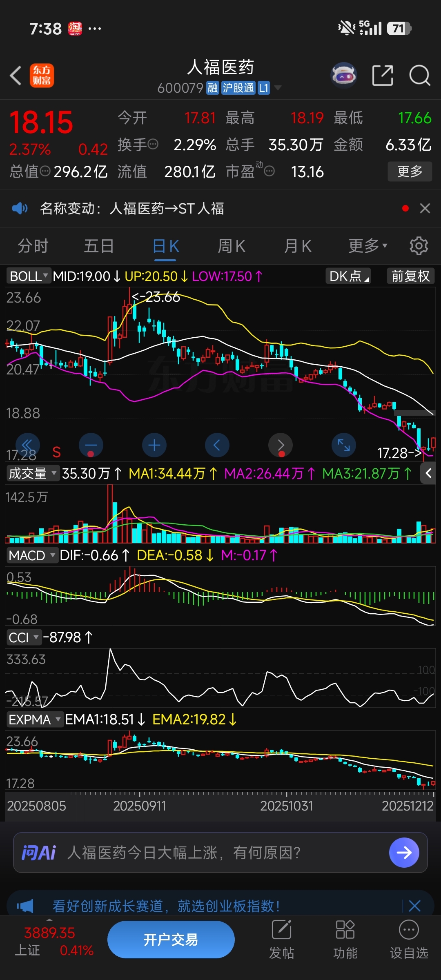
Task: Tap the 20251031 date label
Action: (x=287, y=806)
